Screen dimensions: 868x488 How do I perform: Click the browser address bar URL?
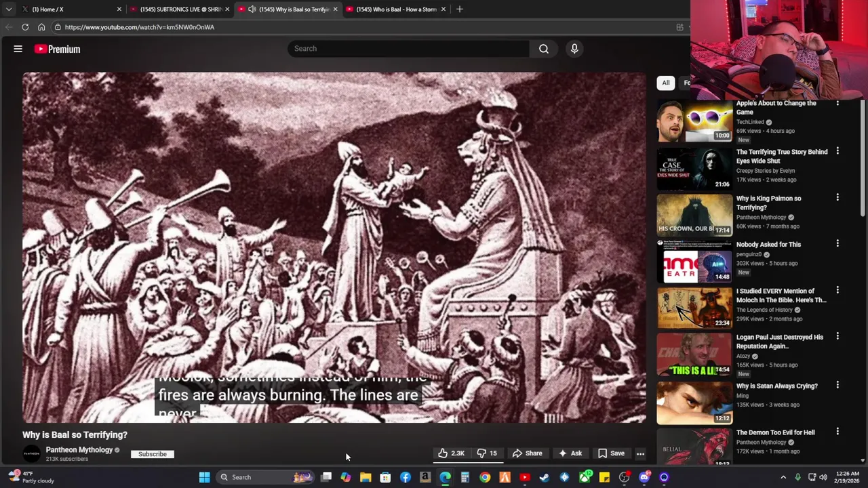pyautogui.click(x=140, y=27)
